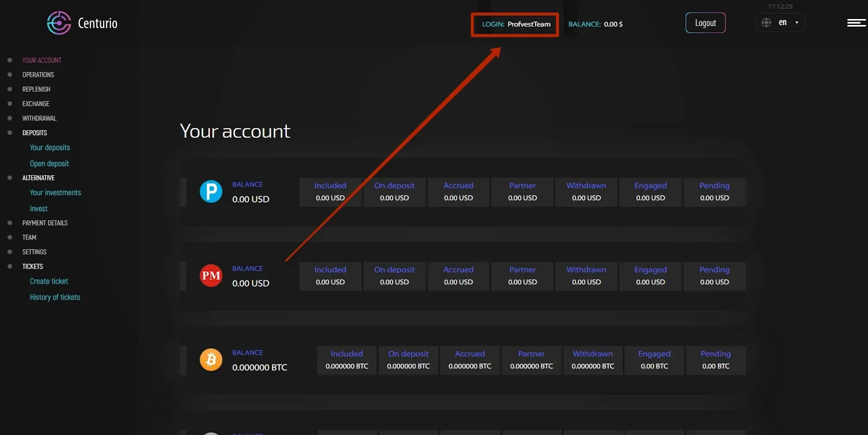Click the login name ProfvestTeam
This screenshot has width=868, height=435.
(529, 24)
